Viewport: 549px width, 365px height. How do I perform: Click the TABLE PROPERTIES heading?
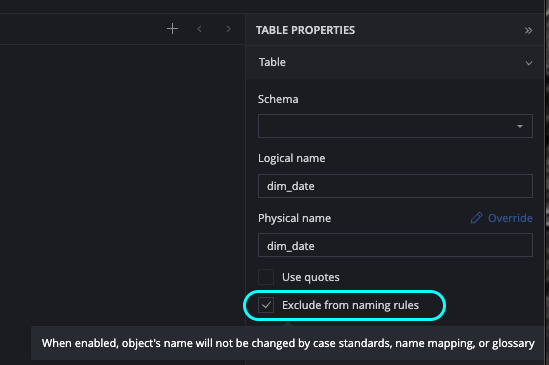[x=305, y=30]
